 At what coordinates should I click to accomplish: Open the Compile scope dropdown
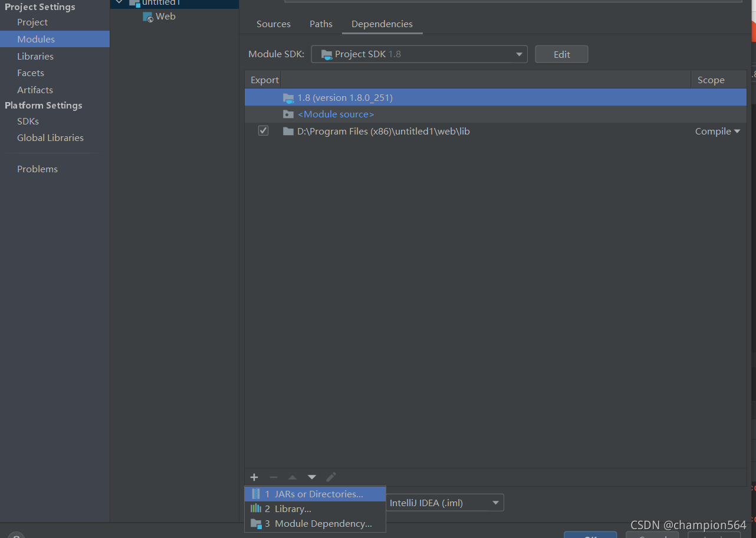(x=717, y=132)
